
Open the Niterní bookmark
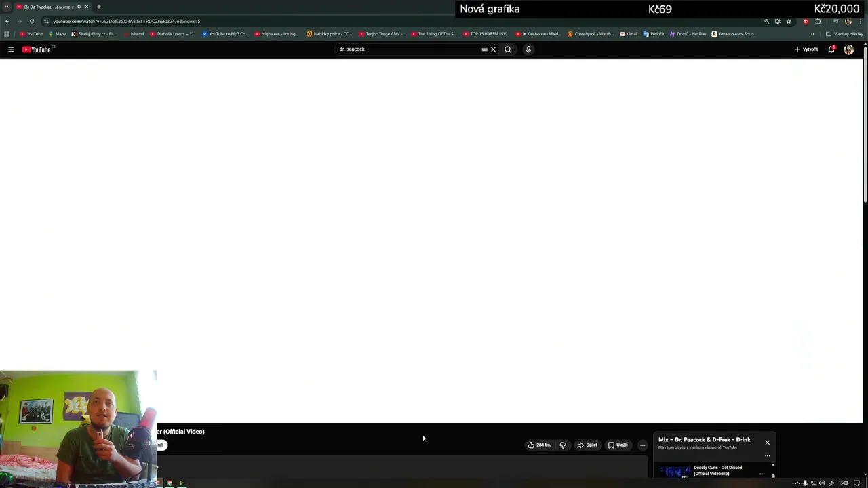pos(134,34)
